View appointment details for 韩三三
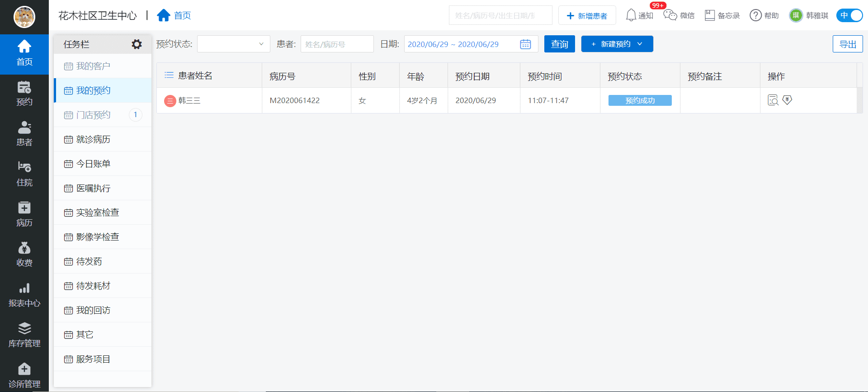The width and height of the screenshot is (868, 392). click(773, 100)
